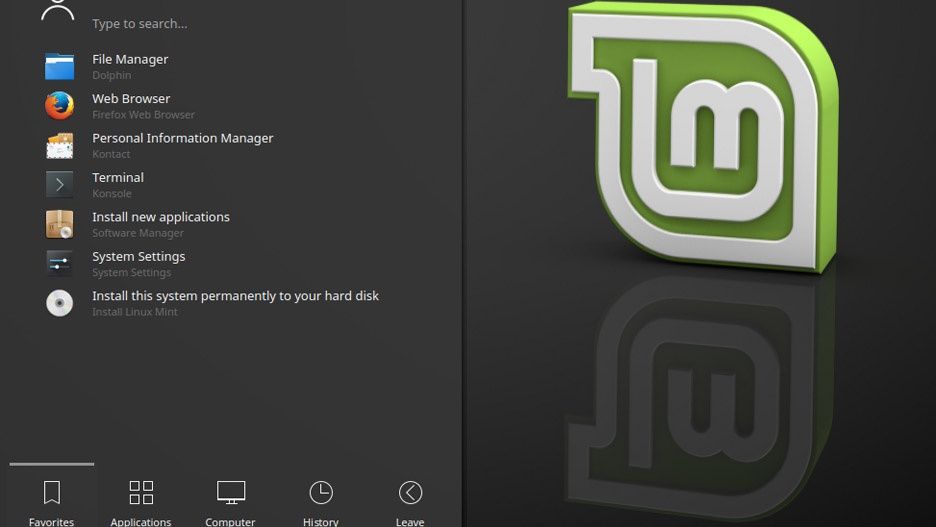Click the user avatar icon
Screen dimensions: 936x527
pos(57,10)
